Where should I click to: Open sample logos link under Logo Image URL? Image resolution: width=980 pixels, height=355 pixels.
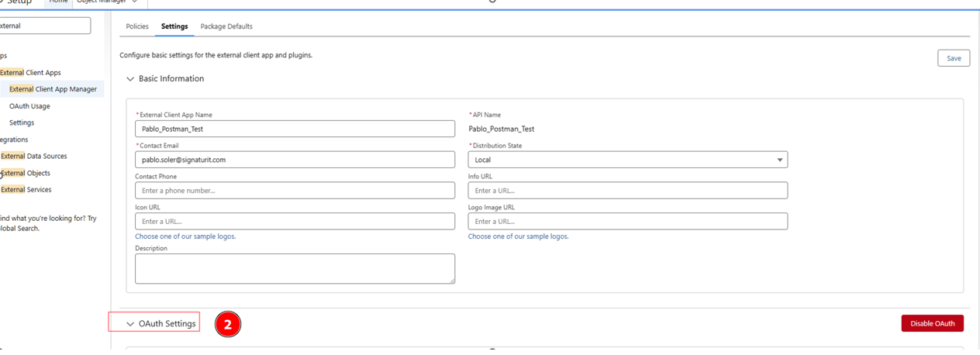pyautogui.click(x=518, y=236)
